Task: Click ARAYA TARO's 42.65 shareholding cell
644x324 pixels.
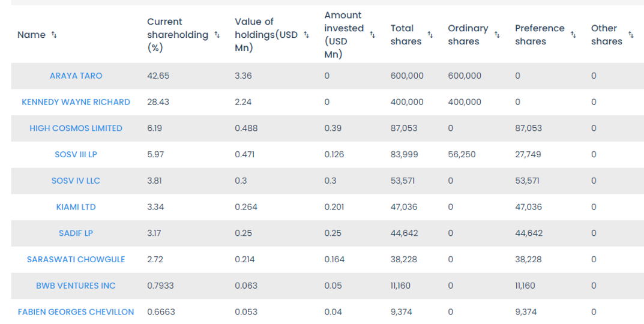Action: click(x=158, y=76)
